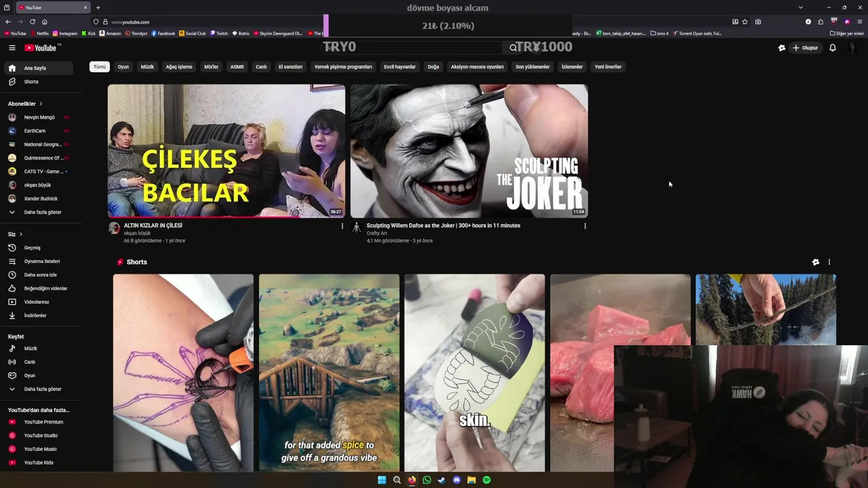This screenshot has width=868, height=488.
Task: Open Shorts in the sidebar
Action: click(x=38, y=82)
